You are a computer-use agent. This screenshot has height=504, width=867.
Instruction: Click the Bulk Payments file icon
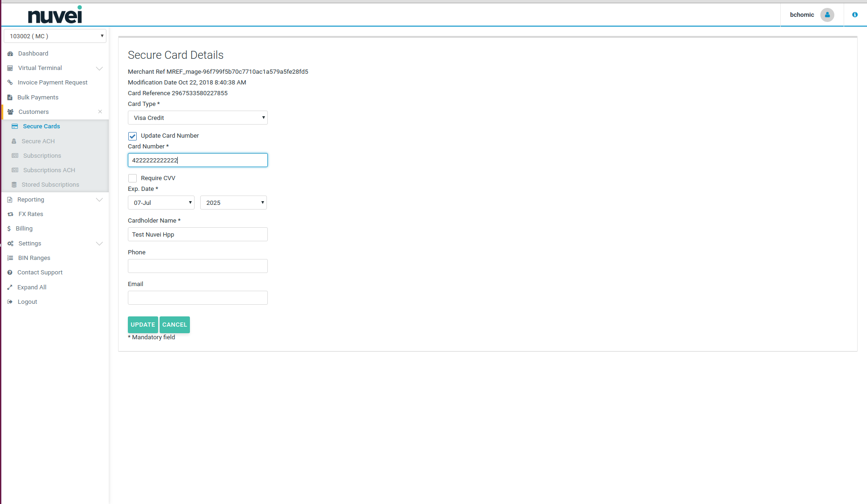pyautogui.click(x=10, y=98)
